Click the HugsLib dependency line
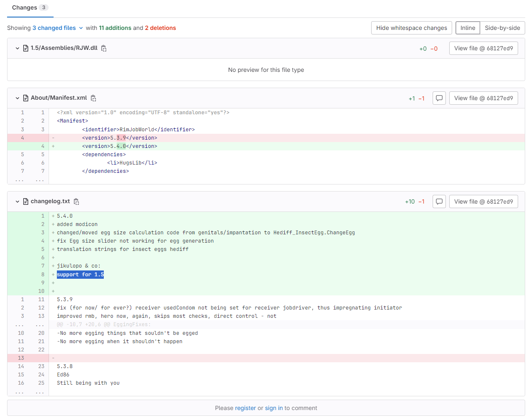Screen dimensions: 531x420 [x=132, y=163]
